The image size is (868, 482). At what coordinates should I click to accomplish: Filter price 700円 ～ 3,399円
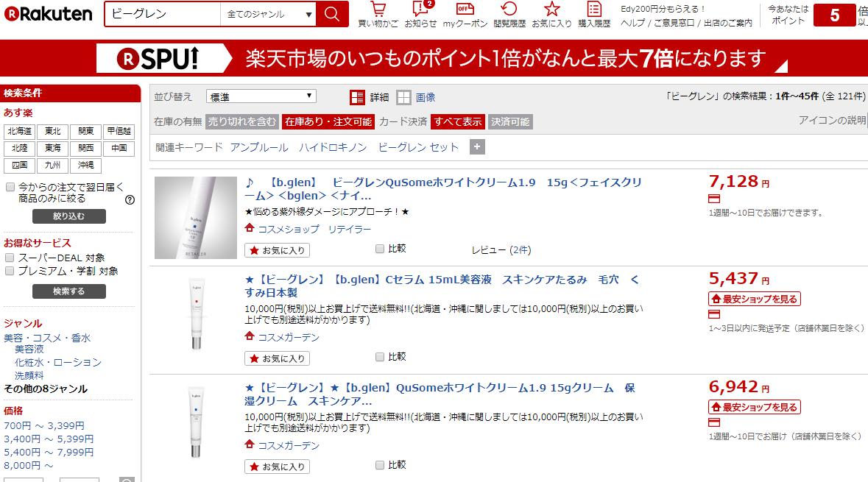tap(44, 425)
